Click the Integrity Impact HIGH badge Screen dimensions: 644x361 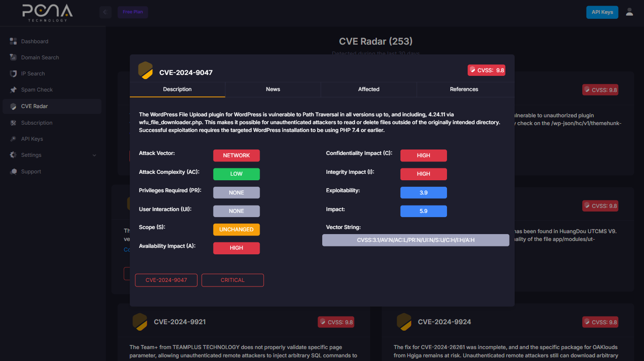click(424, 174)
